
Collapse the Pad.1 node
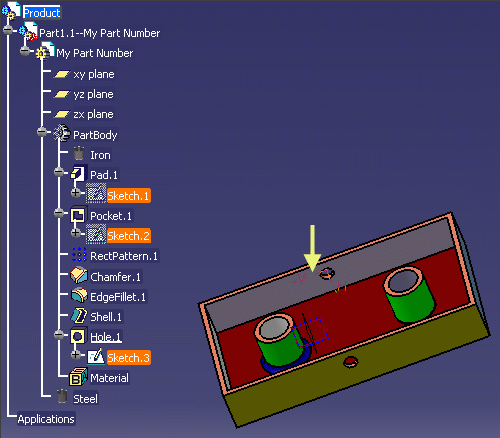click(x=59, y=172)
